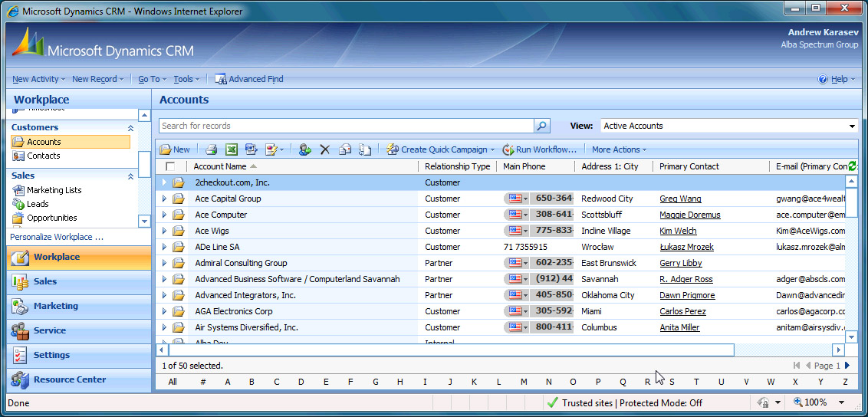This screenshot has height=417, width=868.
Task: Click the AGA Electronics Corp folder icon
Action: click(178, 311)
